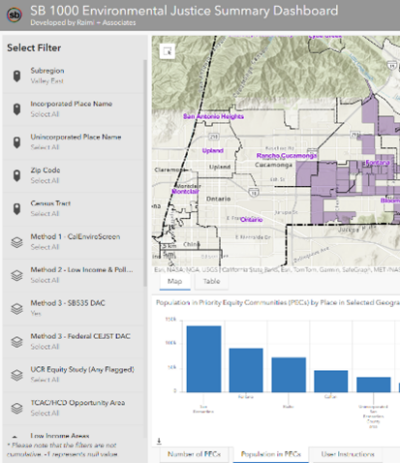400x463 pixels.
Task: Open the Incorporated Place Name filter
Action: tap(73, 109)
